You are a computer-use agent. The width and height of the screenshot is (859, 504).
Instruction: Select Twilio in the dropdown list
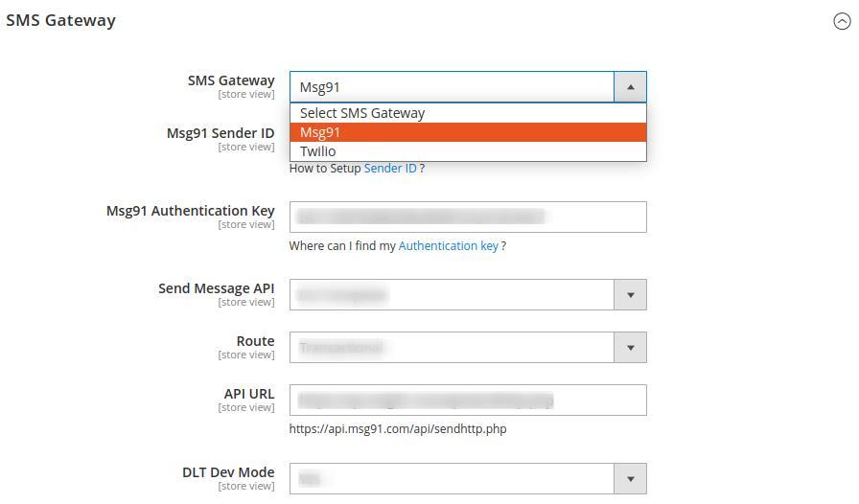(x=468, y=151)
